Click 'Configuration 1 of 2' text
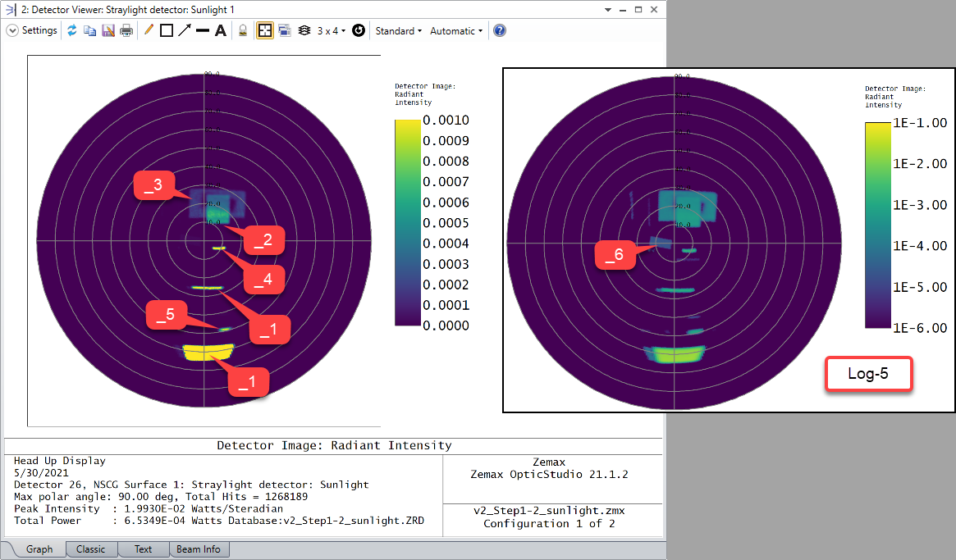 (549, 523)
